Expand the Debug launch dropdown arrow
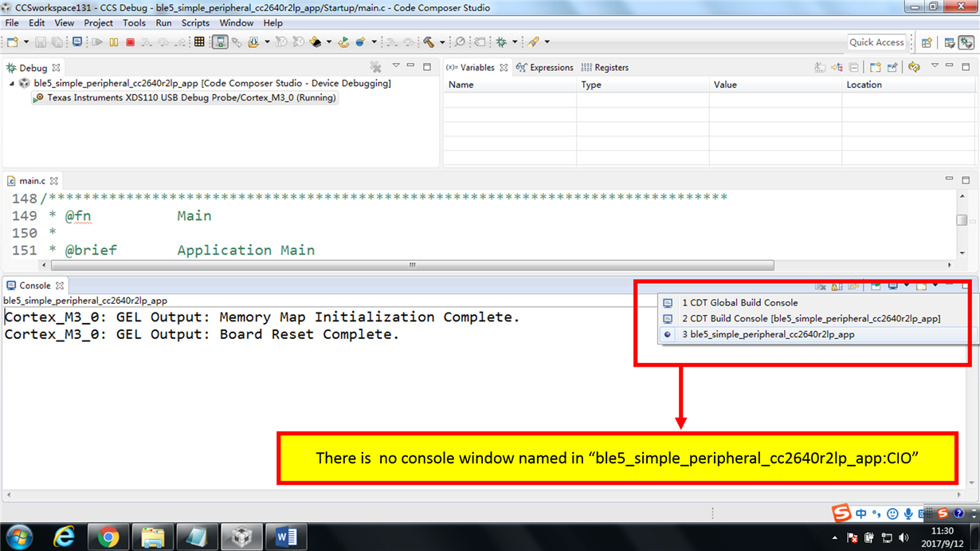980x551 pixels. tap(515, 41)
